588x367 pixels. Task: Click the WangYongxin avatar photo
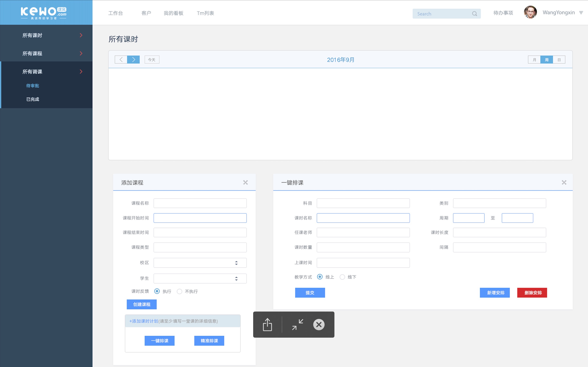pyautogui.click(x=530, y=12)
